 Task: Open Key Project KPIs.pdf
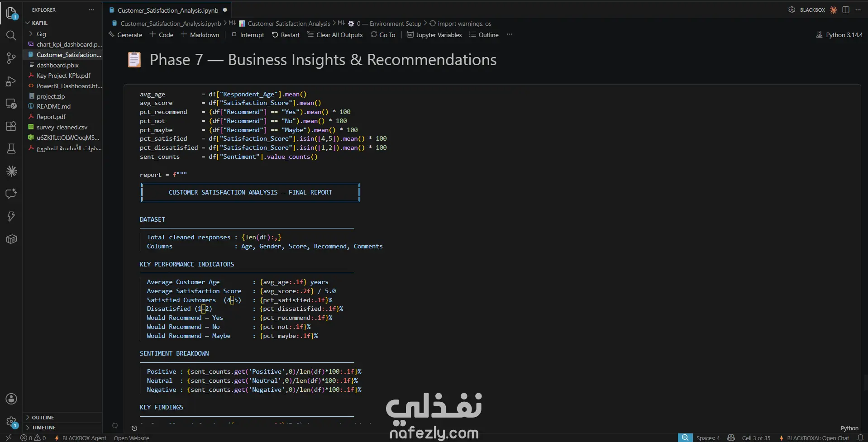[x=62, y=76]
